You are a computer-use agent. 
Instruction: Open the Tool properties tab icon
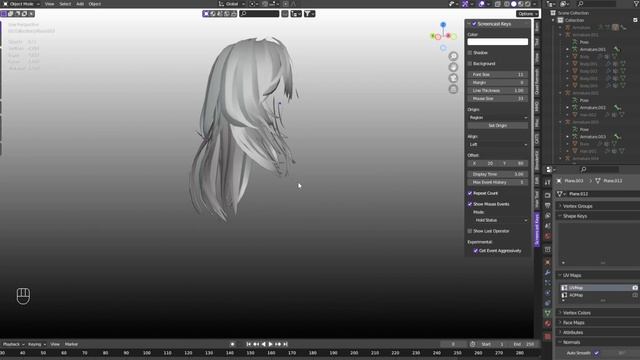(x=548, y=182)
